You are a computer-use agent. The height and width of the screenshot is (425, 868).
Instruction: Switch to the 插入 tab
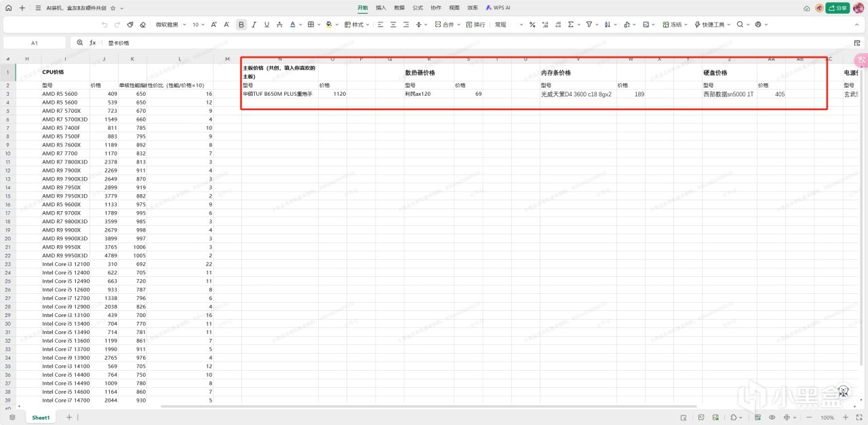click(380, 8)
